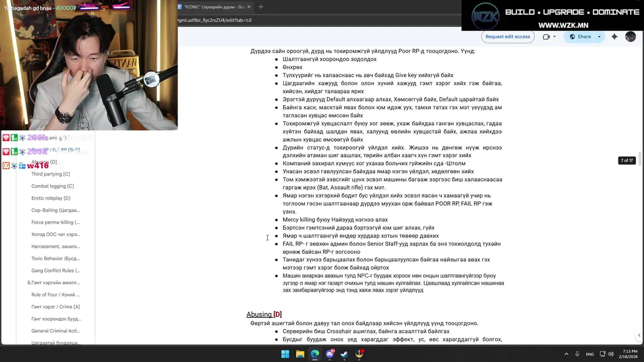Jump to Гэмт хэрэг / Crime [A] outline heading

coord(55,307)
